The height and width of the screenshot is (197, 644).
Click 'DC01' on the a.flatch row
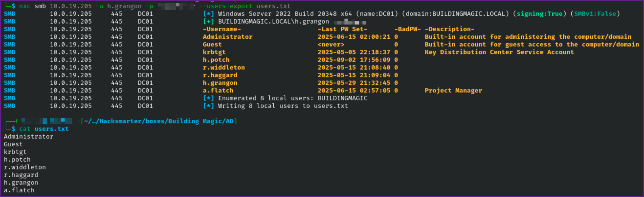click(x=145, y=90)
